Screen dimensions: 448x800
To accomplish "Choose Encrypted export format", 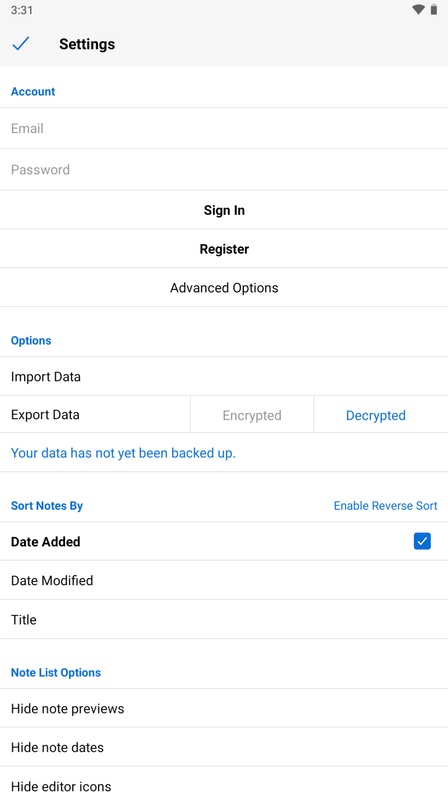I will click(252, 415).
